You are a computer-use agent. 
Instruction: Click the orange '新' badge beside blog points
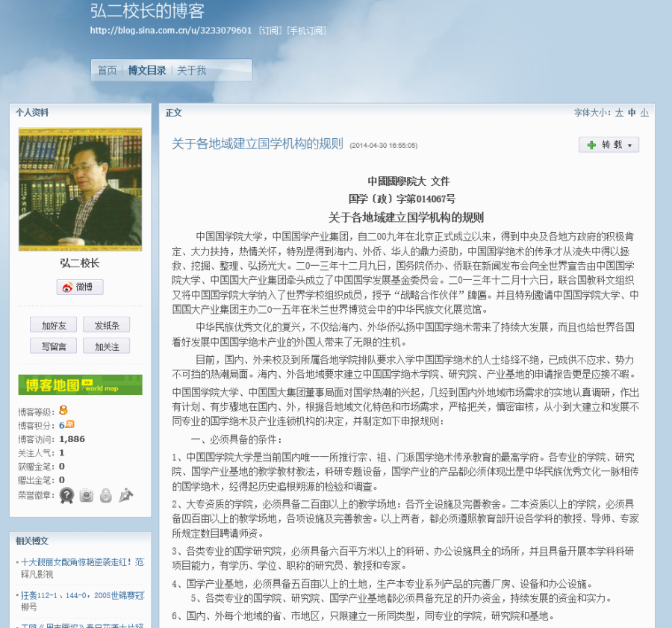71,425
